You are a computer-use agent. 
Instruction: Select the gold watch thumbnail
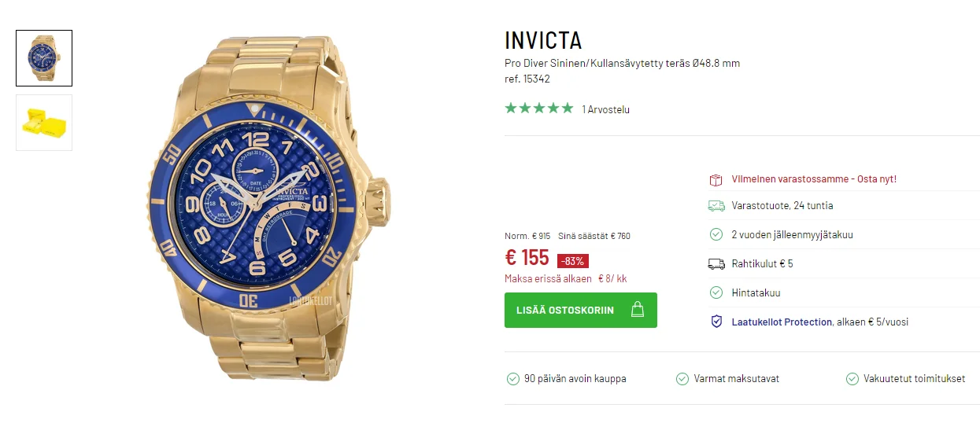coord(44,58)
